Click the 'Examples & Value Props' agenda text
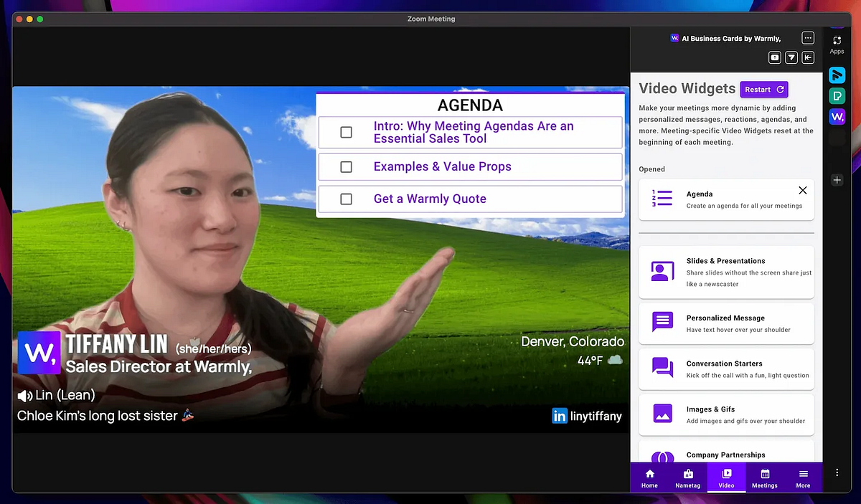 pyautogui.click(x=442, y=166)
